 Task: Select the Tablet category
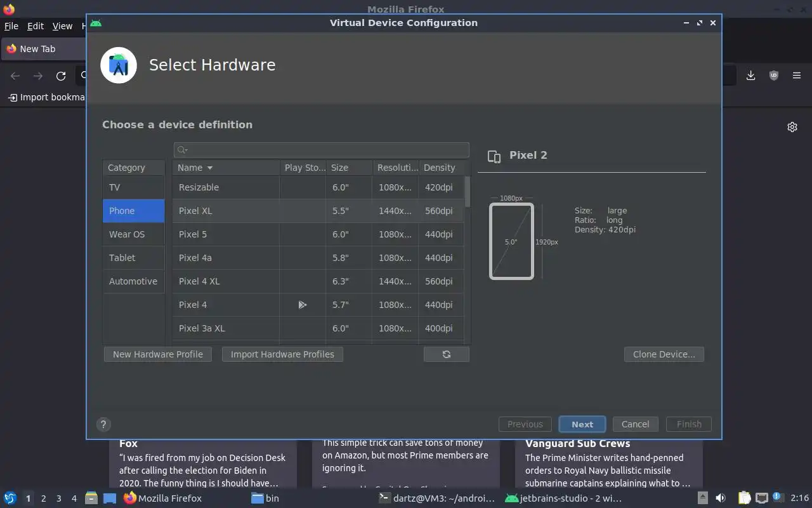[134, 258]
